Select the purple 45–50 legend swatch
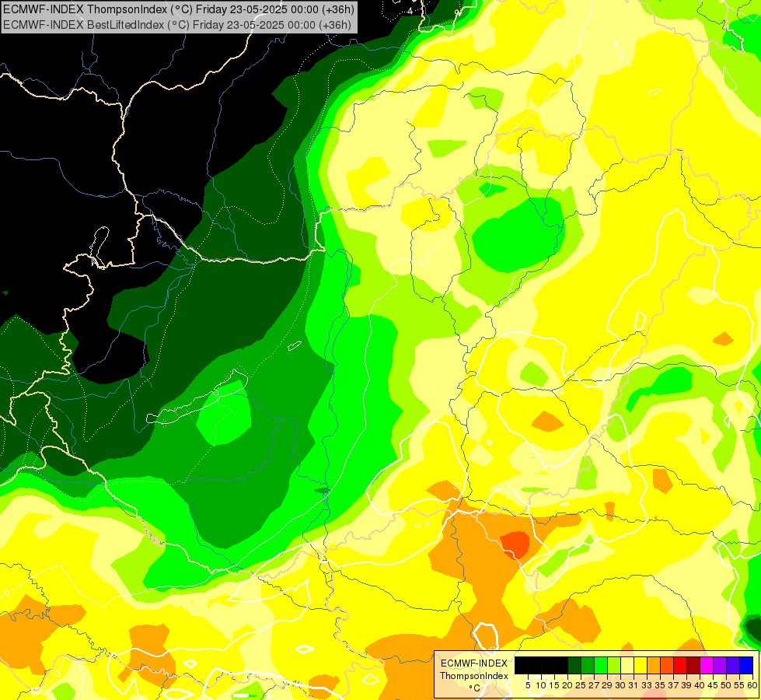Viewport: 761px width, 700px height. pos(720,665)
